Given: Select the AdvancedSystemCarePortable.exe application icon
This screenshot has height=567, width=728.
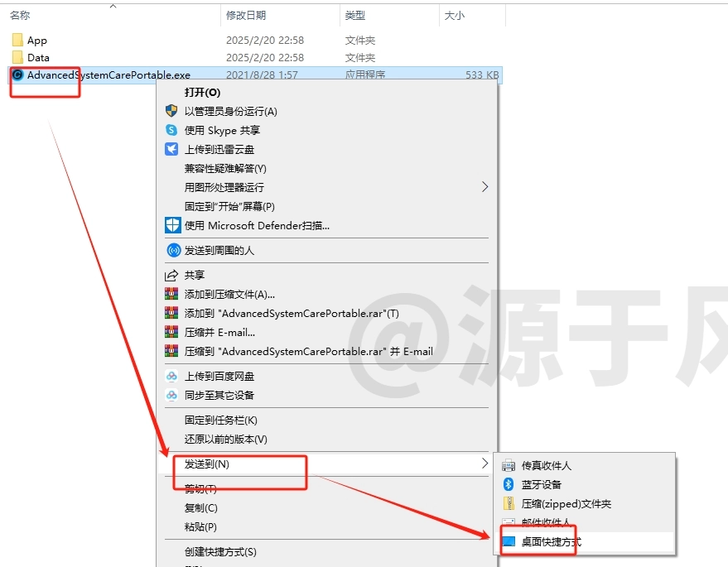Looking at the screenshot, I should 17,74.
